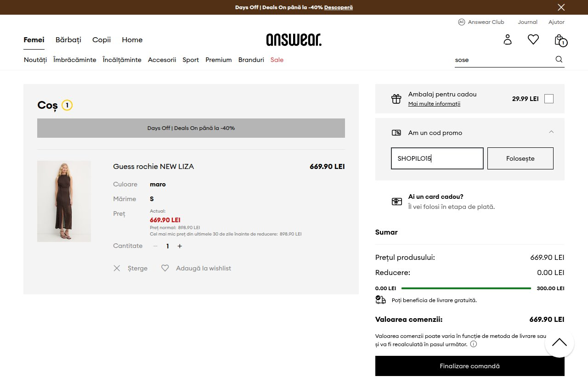Click the Finalizare comandă button
Screen dimensions: 588x382
click(470, 366)
